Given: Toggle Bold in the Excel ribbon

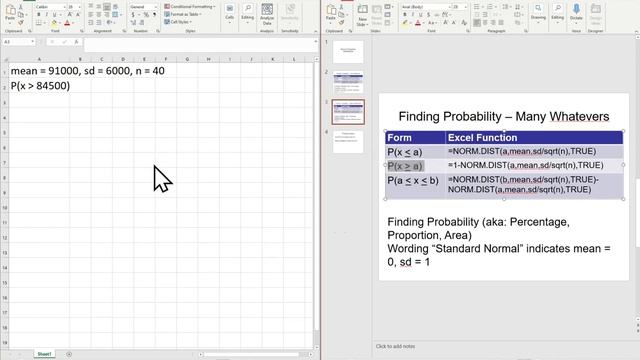Looking at the screenshot, I should [x=38, y=15].
